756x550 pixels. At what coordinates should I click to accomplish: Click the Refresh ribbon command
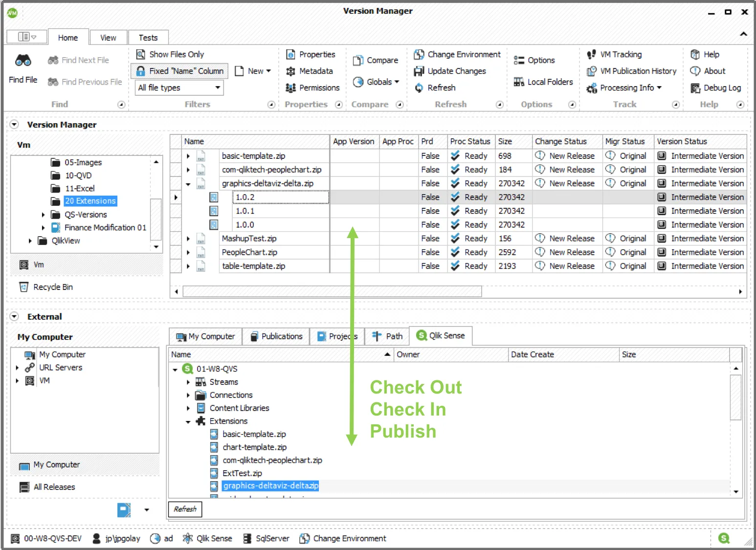435,88
